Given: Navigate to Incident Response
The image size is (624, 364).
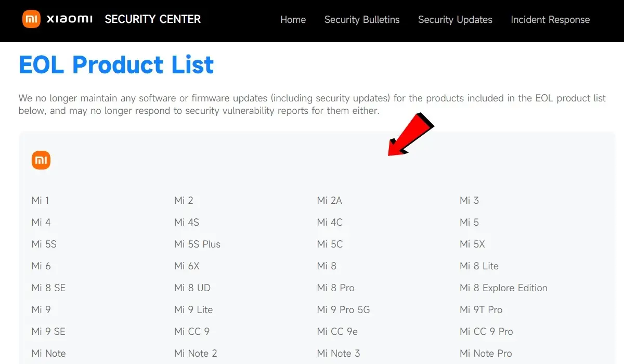Looking at the screenshot, I should (550, 20).
